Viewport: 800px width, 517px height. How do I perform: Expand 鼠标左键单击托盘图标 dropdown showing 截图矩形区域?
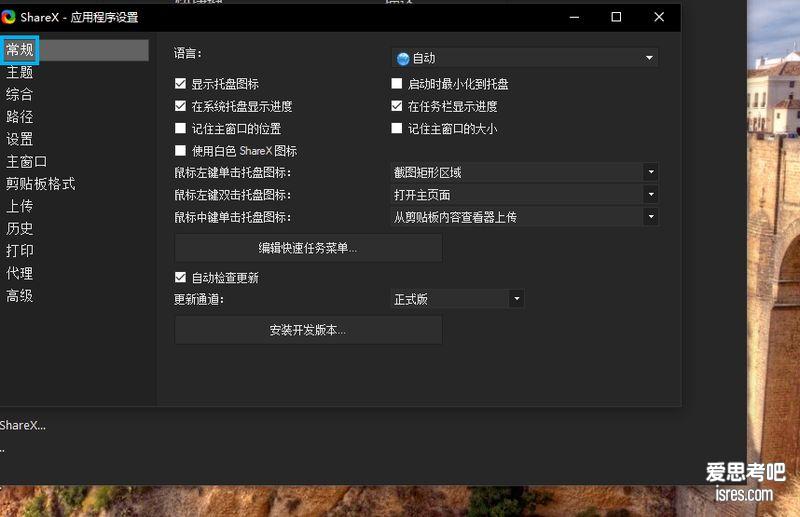click(524, 173)
